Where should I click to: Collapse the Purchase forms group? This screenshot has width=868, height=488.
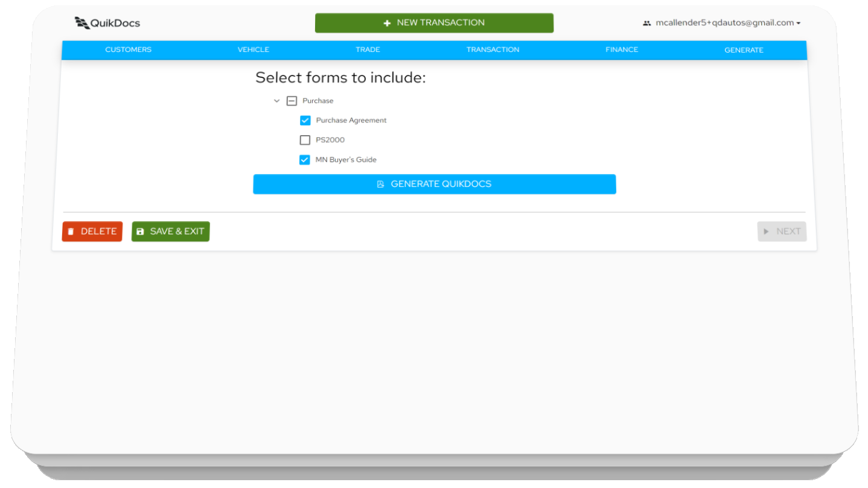[277, 101]
